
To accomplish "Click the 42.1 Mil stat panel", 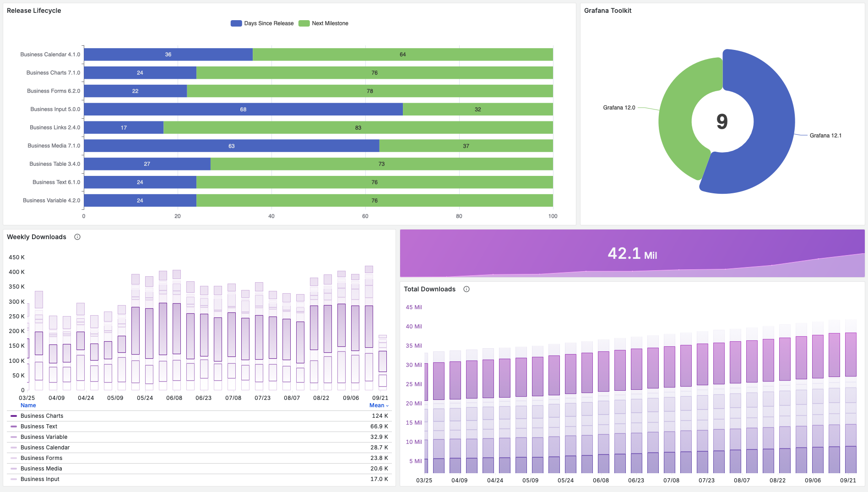I will tap(632, 253).
